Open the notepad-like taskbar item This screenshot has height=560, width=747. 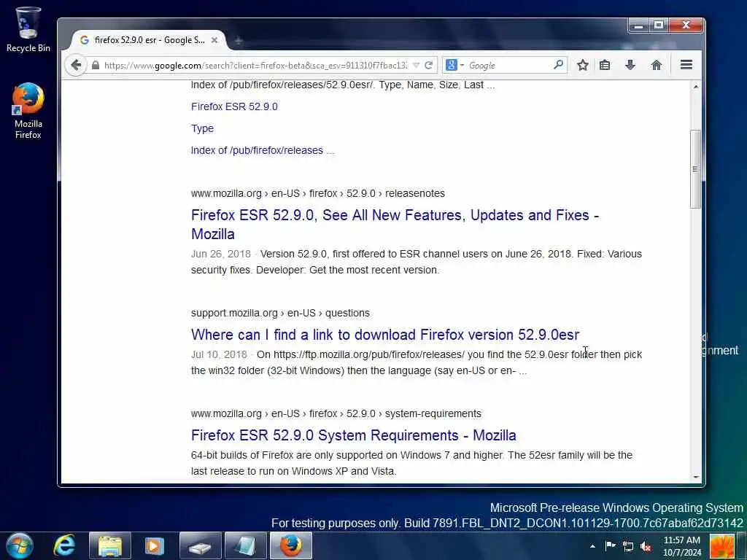coord(245,545)
